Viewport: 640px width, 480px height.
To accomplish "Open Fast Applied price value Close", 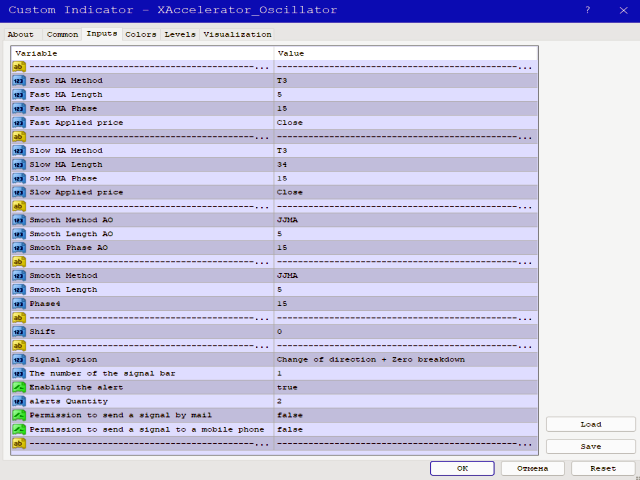I will 406,122.
